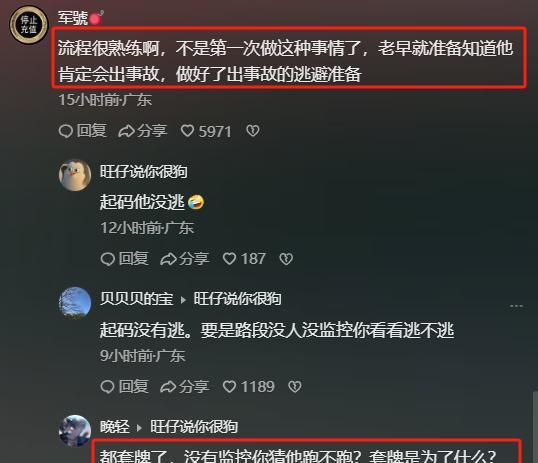Reply to 贝贝贝的宝's comment

click(125, 387)
